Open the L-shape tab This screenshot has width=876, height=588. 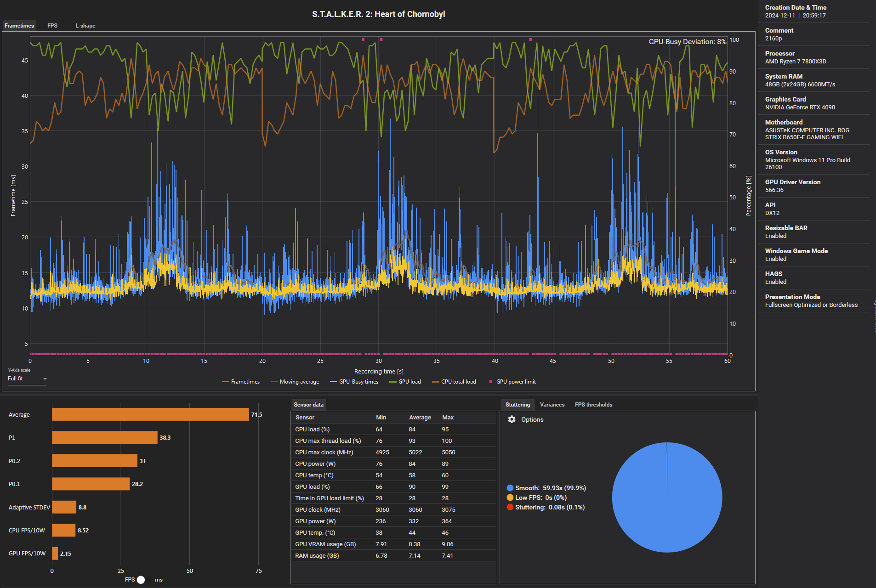tap(85, 26)
